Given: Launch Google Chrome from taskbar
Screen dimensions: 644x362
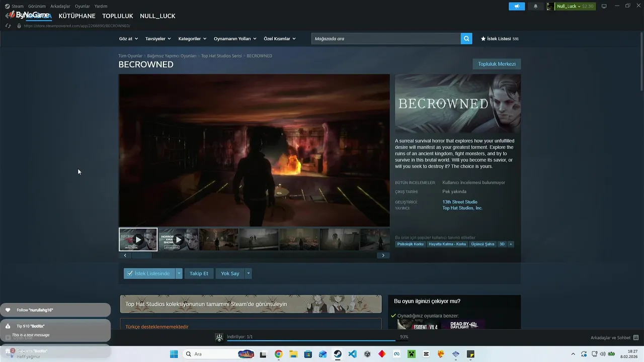Looking at the screenshot, I should click(278, 354).
